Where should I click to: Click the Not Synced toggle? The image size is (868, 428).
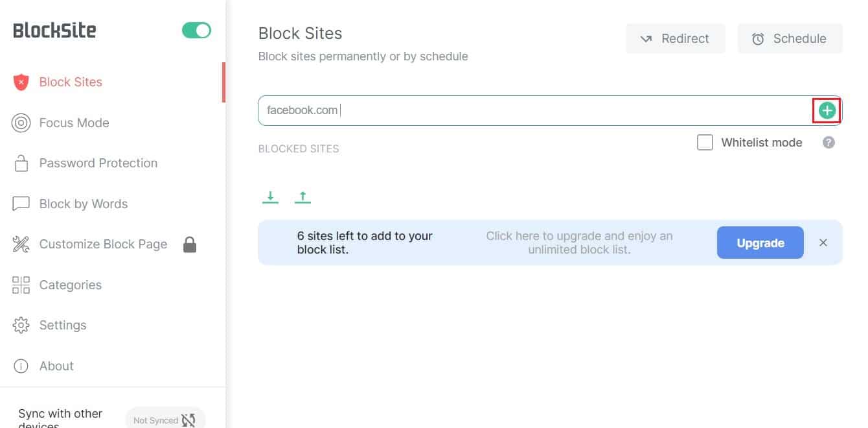pos(165,418)
